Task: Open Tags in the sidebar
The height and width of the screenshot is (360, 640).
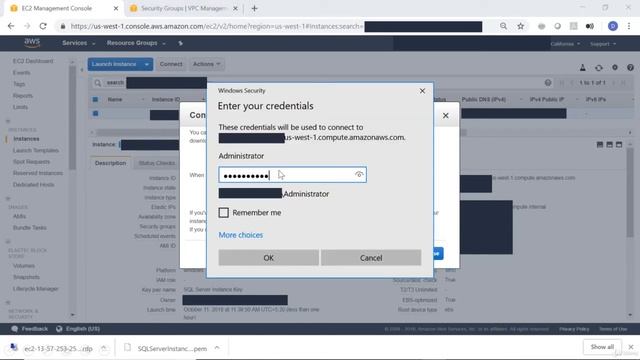Action: click(x=19, y=84)
